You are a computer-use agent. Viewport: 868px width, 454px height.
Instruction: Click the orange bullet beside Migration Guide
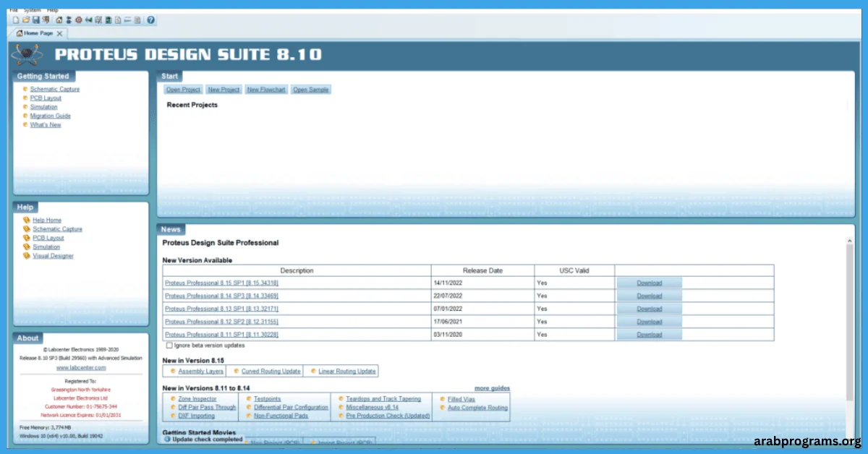25,116
